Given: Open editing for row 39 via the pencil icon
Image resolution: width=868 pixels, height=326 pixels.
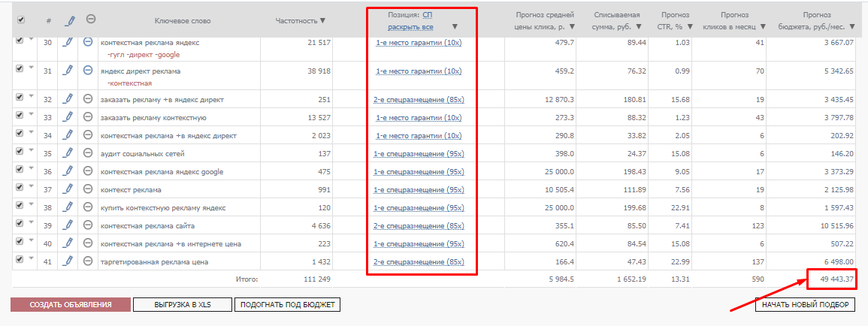Looking at the screenshot, I should 68,225.
